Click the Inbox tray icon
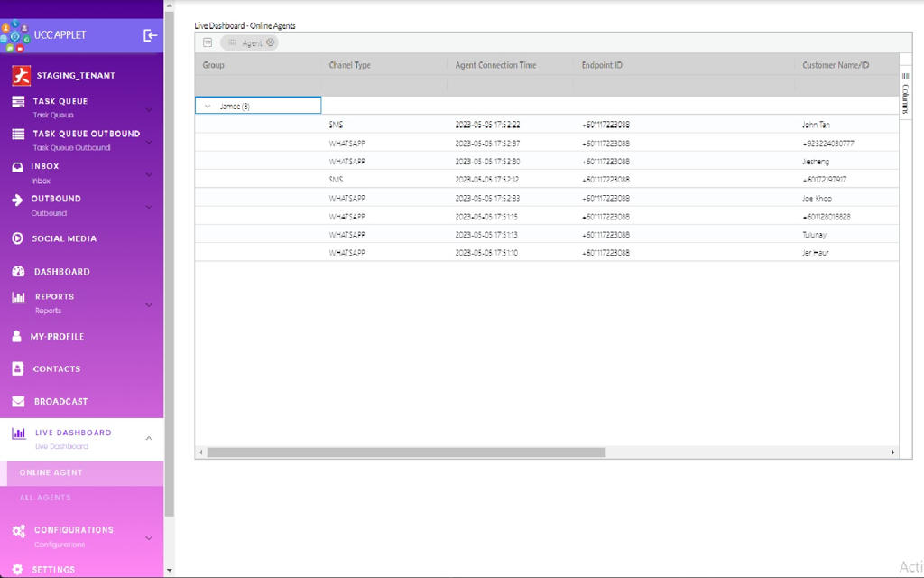The image size is (924, 578). pyautogui.click(x=17, y=167)
